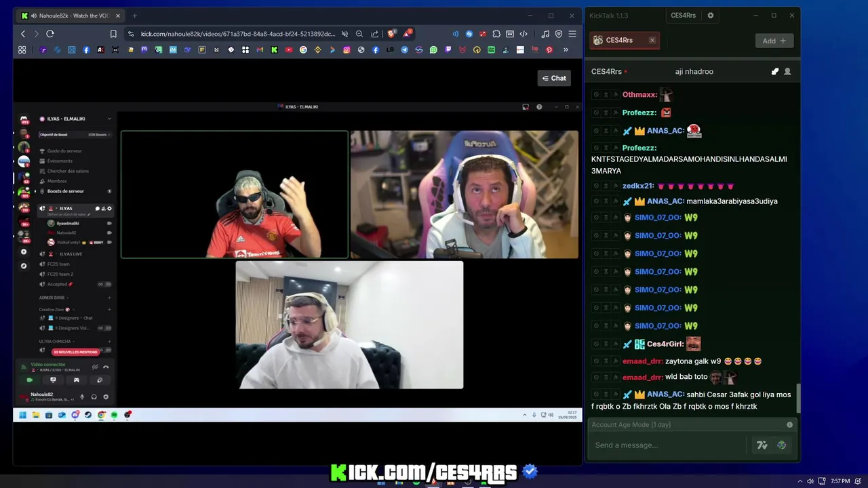Screen dimensions: 868x488
Task: Open the Pinterest bookmark
Action: pos(549,49)
